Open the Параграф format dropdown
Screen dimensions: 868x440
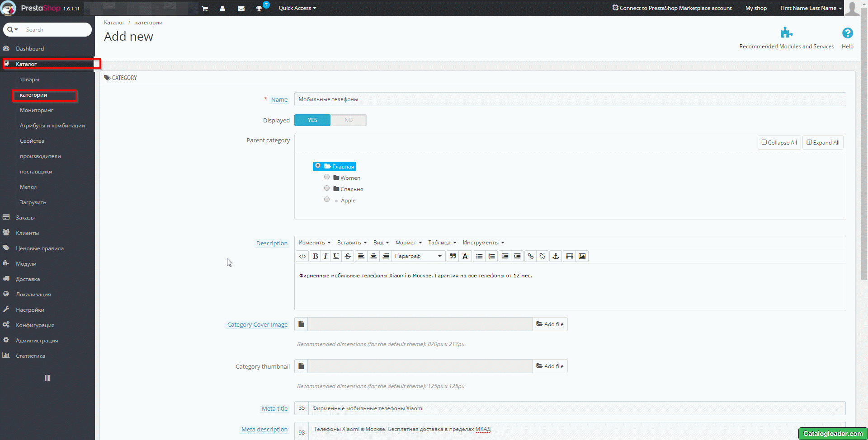418,256
